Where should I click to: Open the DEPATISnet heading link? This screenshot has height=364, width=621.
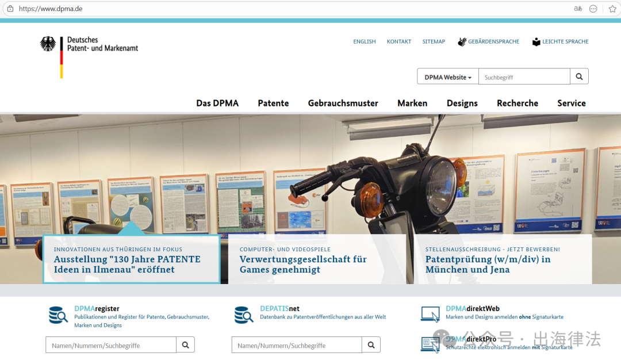tap(279, 309)
